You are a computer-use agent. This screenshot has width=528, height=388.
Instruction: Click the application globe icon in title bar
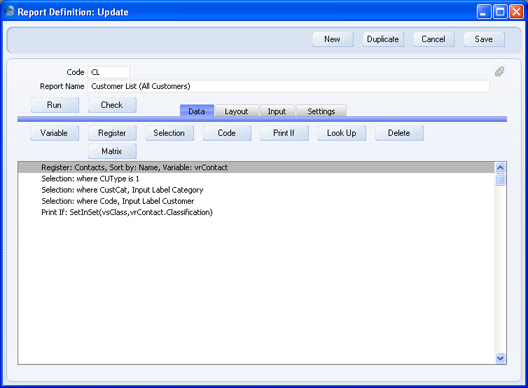tap(9, 11)
